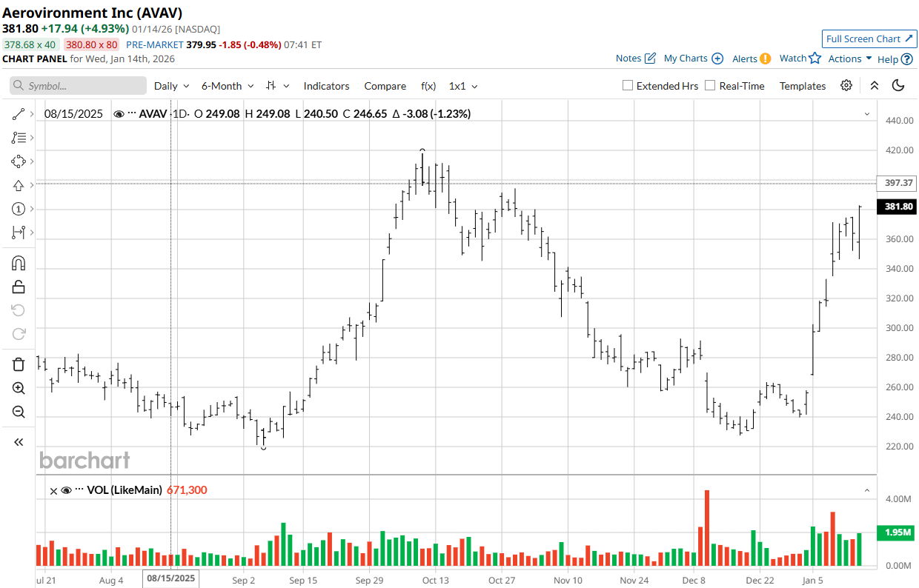Viewport: 919px width, 588px height.
Task: Select the shapes drawing tool icon
Action: (19, 161)
